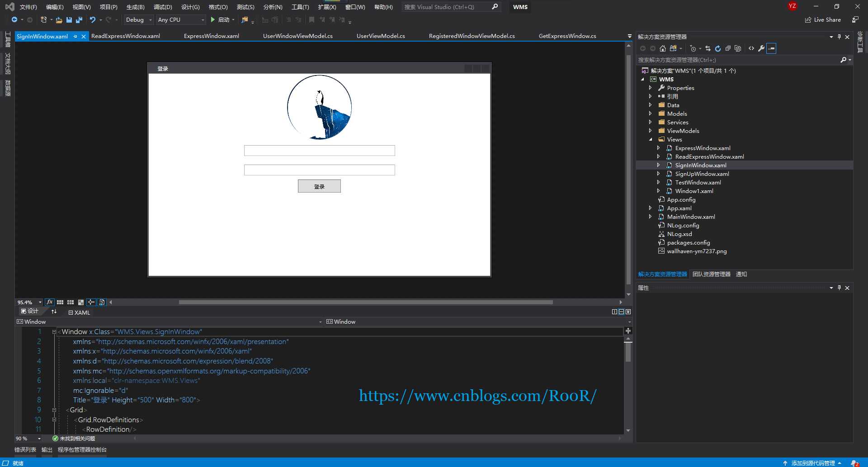Click the Home icon in Solution Explorer
Image resolution: width=868 pixels, height=467 pixels.
click(663, 48)
